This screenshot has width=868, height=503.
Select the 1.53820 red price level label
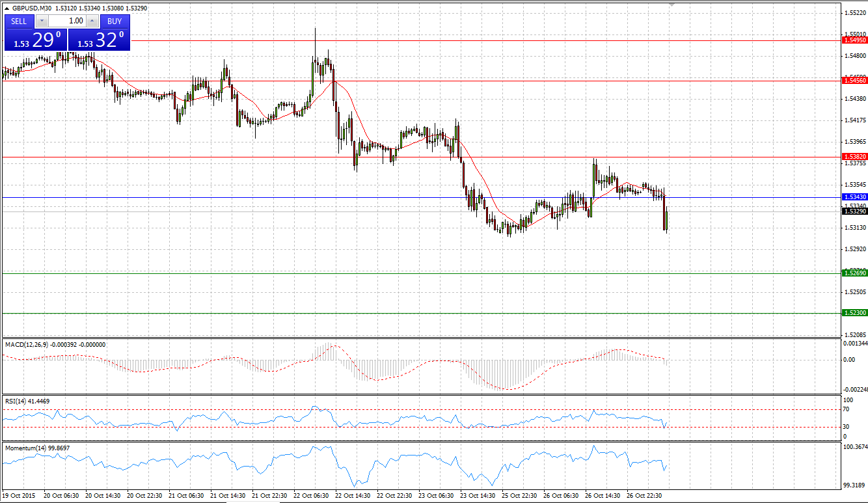point(854,157)
